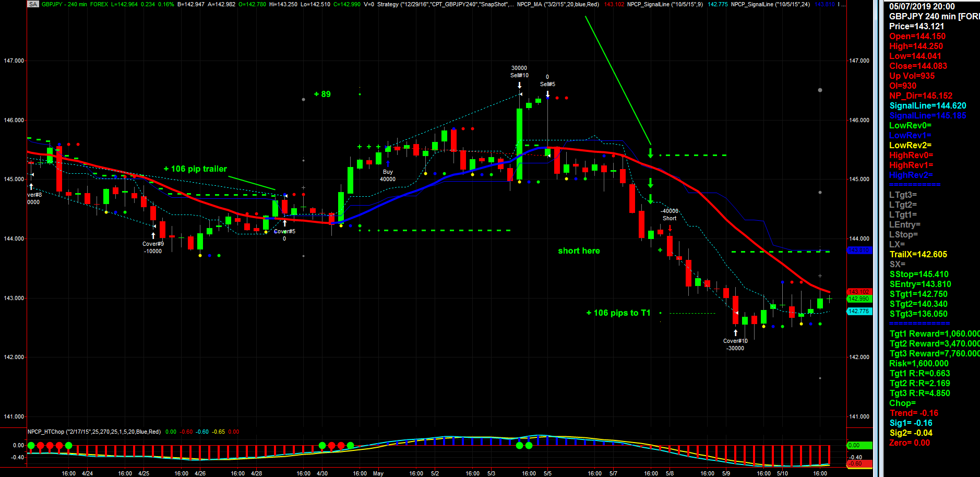This screenshot has height=477, width=980.
Task: Click the LowRev0= row
Action: (x=911, y=125)
